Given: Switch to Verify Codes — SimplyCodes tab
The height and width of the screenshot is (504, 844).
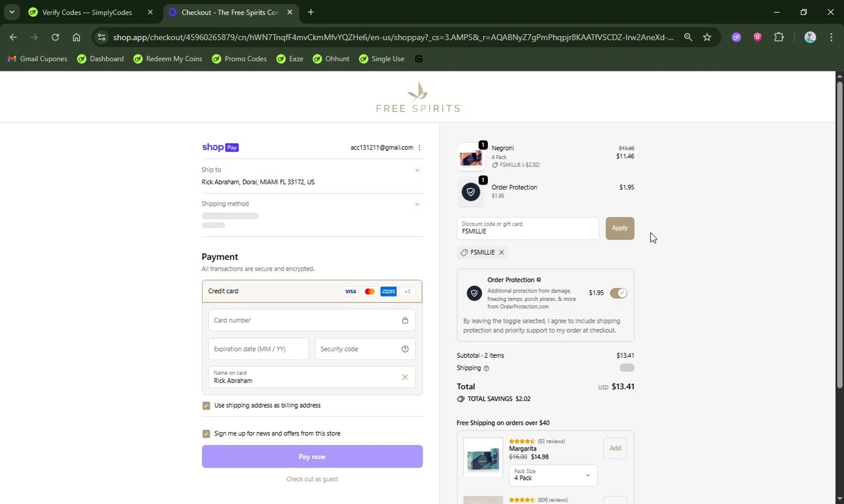Looking at the screenshot, I should click(x=87, y=12).
